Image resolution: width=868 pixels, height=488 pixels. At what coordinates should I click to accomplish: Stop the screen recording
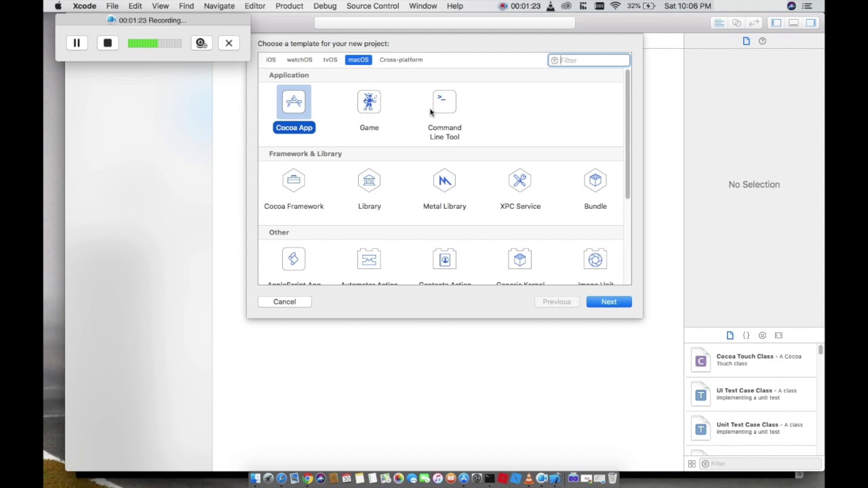coord(107,43)
